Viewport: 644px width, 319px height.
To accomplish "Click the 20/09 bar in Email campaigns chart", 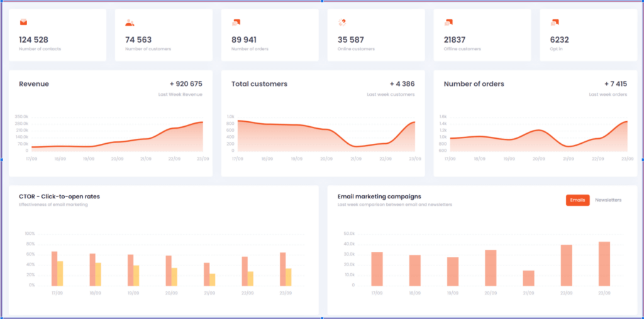I will [491, 268].
